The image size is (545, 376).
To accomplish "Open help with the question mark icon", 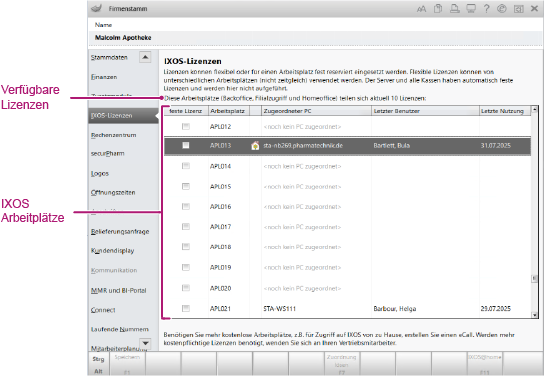I will point(487,8).
